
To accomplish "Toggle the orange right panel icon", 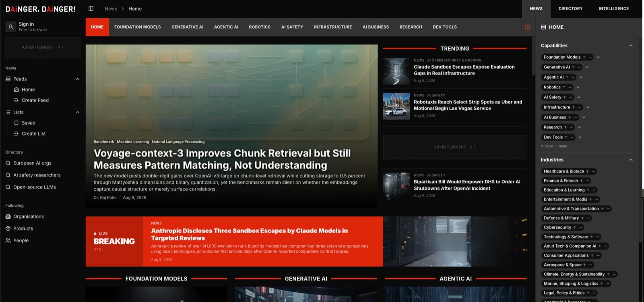I will (x=527, y=27).
